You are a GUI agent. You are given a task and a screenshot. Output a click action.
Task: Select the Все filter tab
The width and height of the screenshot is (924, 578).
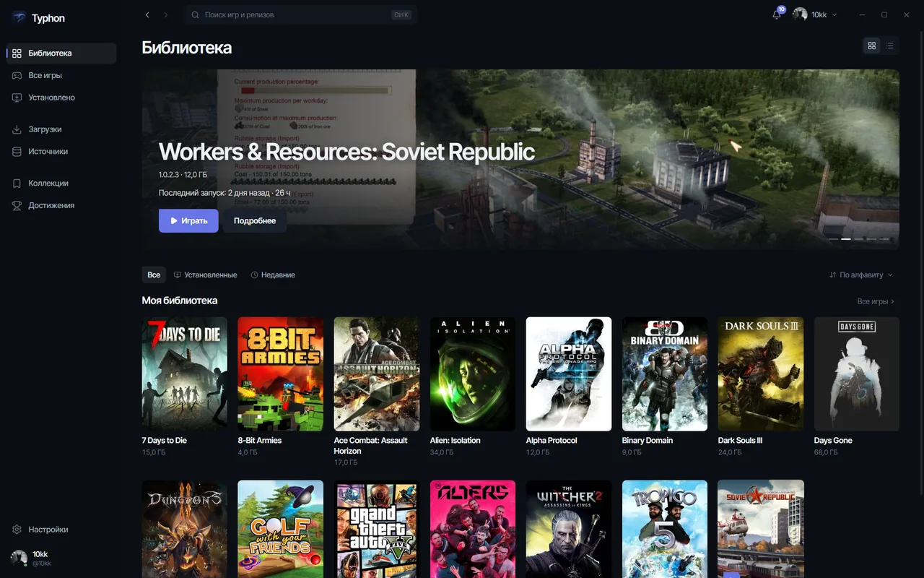point(154,275)
